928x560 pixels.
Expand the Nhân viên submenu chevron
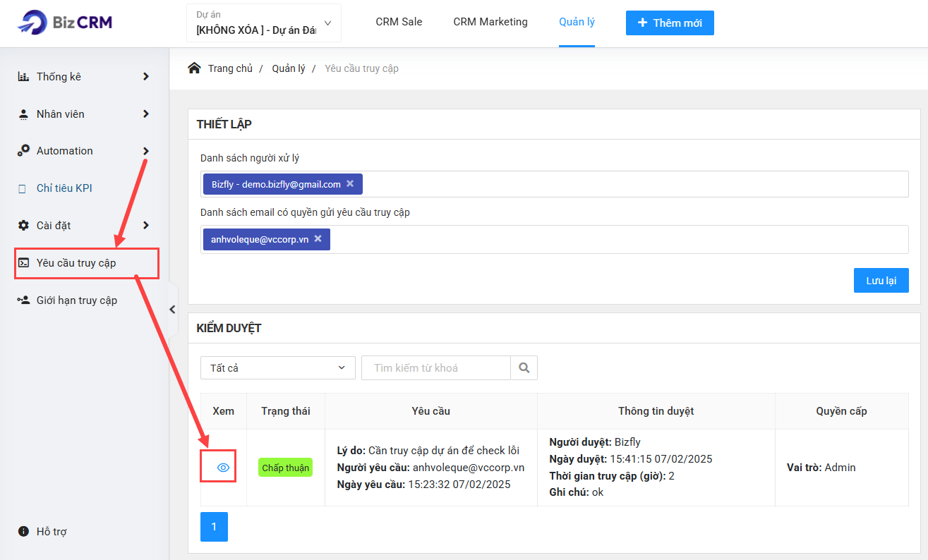point(146,114)
